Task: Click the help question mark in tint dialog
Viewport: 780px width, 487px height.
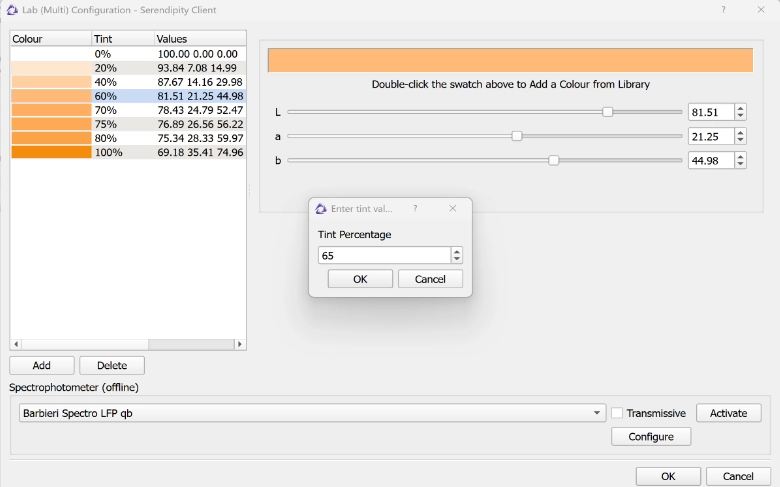Action: click(x=415, y=209)
